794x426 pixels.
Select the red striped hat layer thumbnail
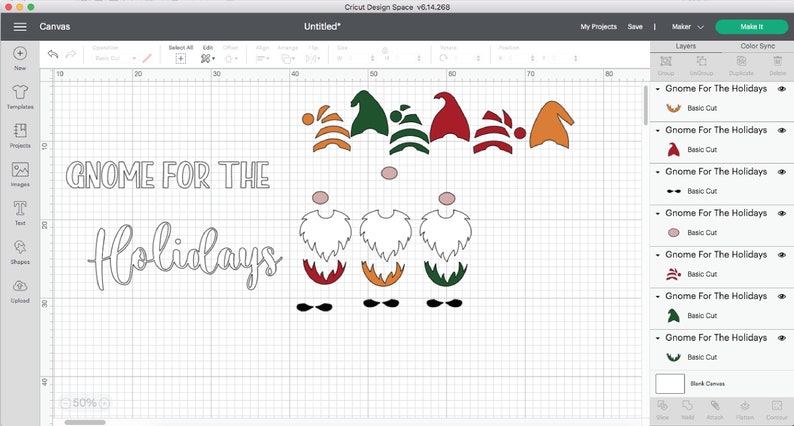(x=673, y=274)
